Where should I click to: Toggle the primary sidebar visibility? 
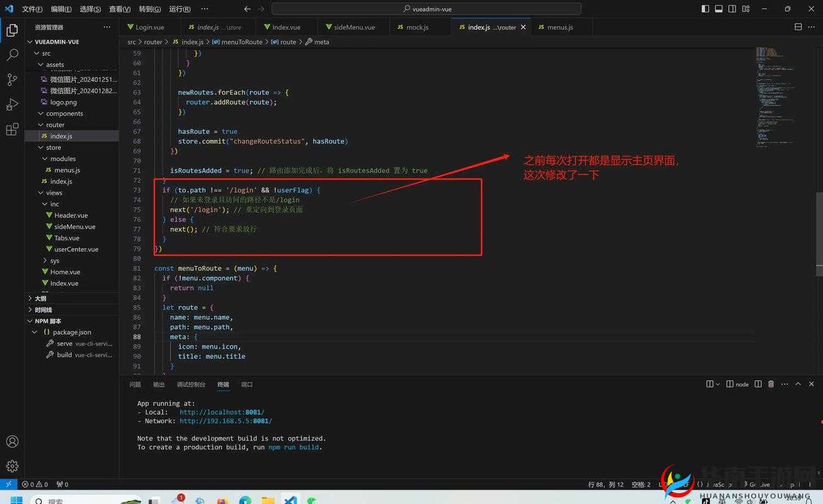[x=704, y=8]
